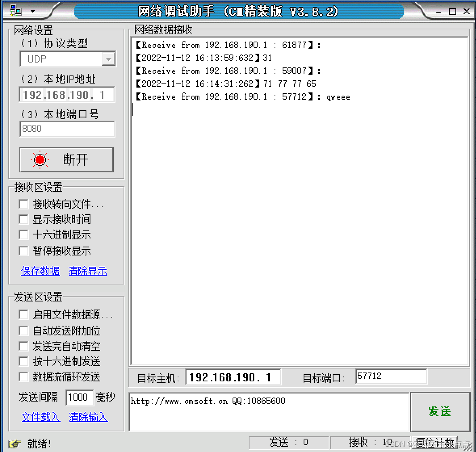The image size is (476, 452).
Task: Enable the 启用文件数据源 checkbox
Action: [x=23, y=314]
